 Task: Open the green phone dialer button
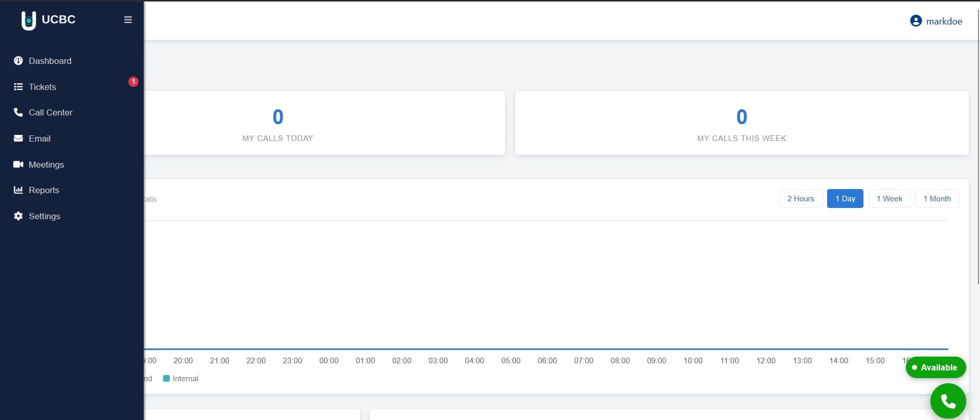point(948,401)
